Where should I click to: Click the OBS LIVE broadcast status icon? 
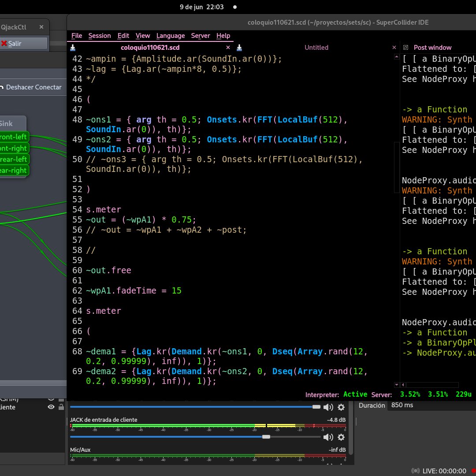[415, 471]
